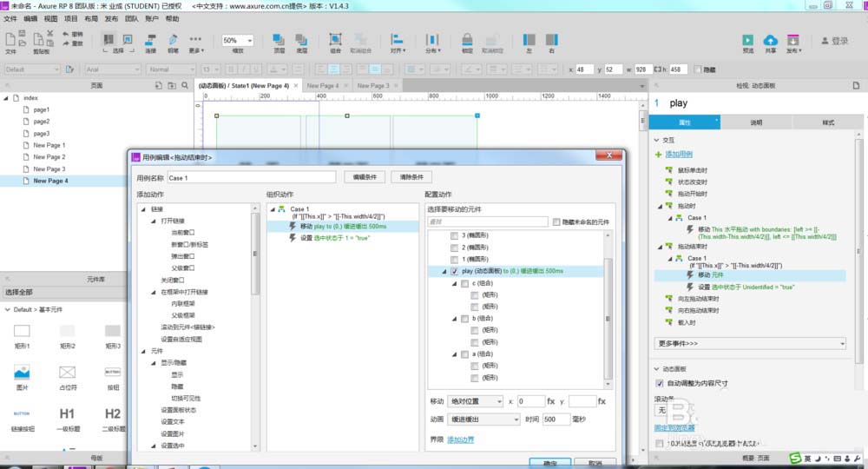The height and width of the screenshot is (469, 868).
Task: Collapse the 显示/隐藏 tree node
Action: click(x=154, y=363)
